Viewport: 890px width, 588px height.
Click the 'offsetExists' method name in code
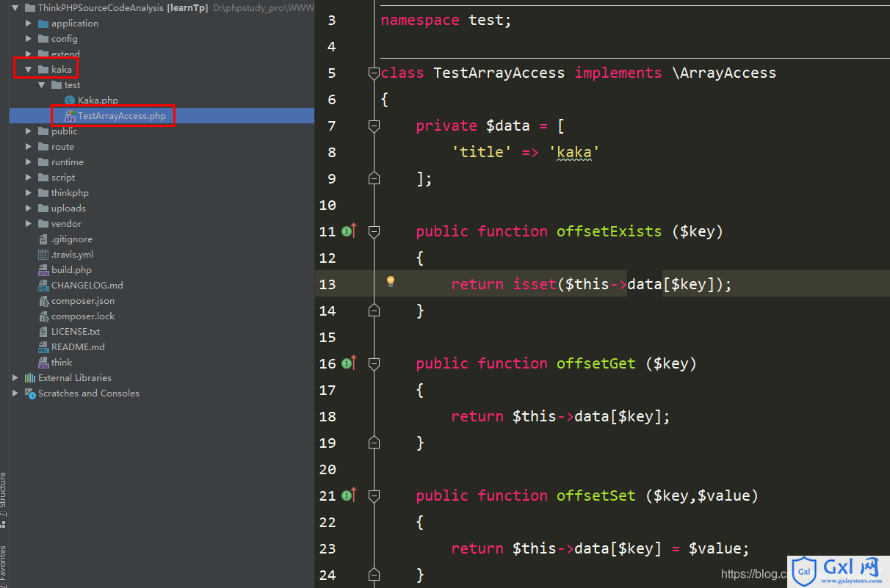click(x=609, y=231)
